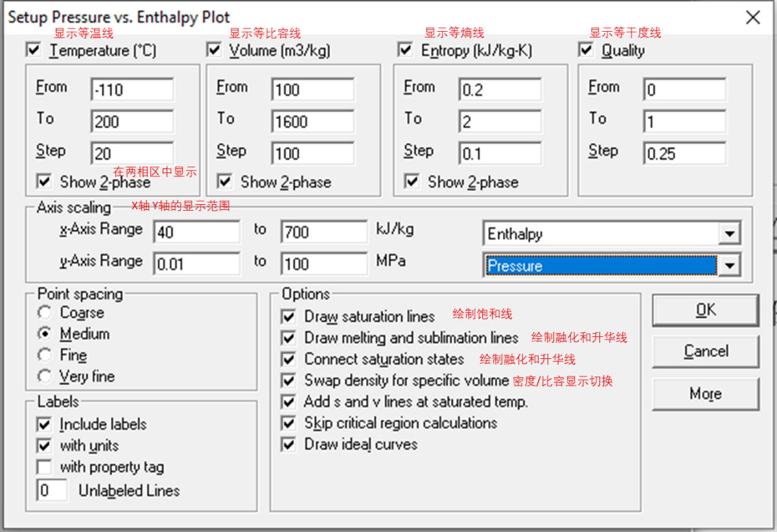This screenshot has width=777, height=532.
Task: Uncheck the Entropy (kJ/kg-K) checkbox
Action: pyautogui.click(x=406, y=49)
